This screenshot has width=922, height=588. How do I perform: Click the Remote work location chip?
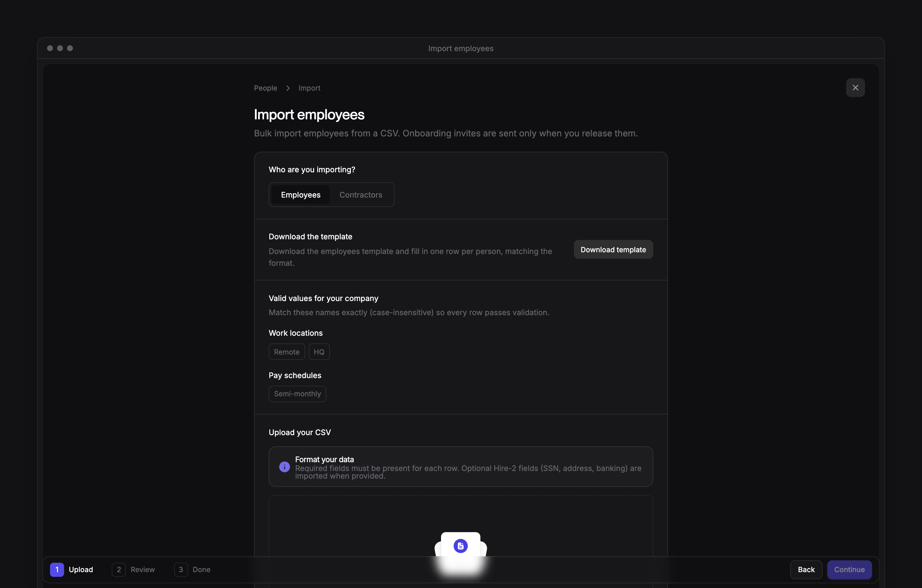coord(286,351)
